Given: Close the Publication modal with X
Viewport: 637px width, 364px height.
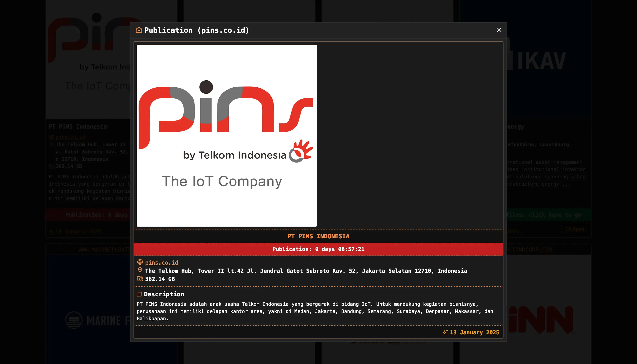Looking at the screenshot, I should coord(499,30).
